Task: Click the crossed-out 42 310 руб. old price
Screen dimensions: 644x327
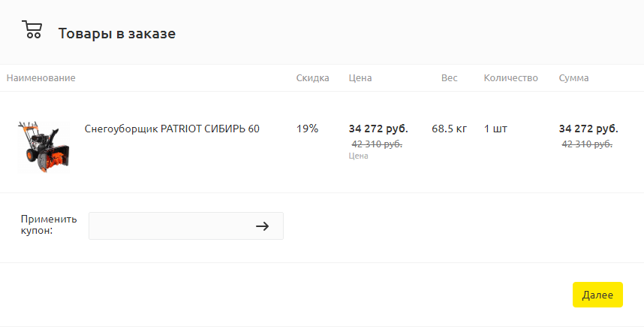Action: [377, 144]
